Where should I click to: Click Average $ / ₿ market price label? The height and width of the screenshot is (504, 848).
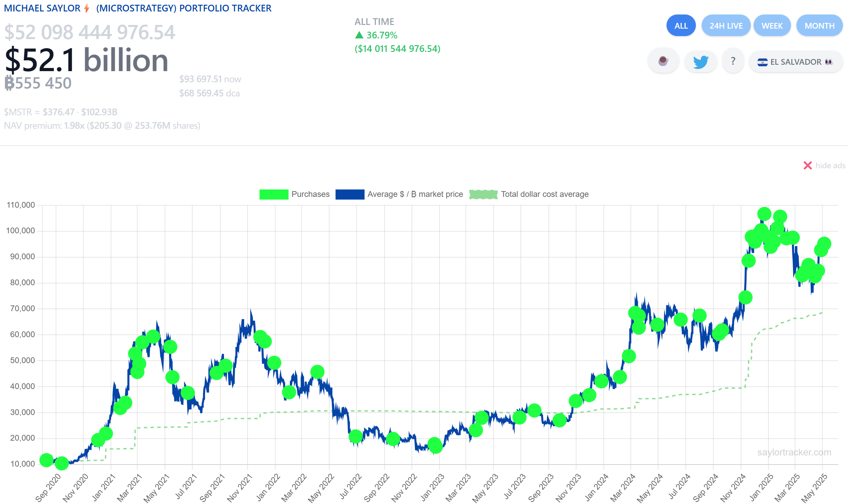415,194
